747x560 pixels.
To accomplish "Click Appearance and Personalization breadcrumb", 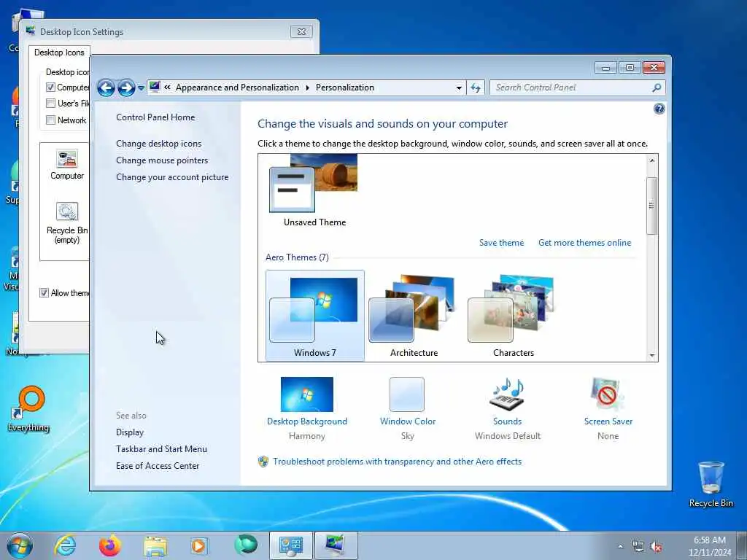I will click(x=237, y=87).
